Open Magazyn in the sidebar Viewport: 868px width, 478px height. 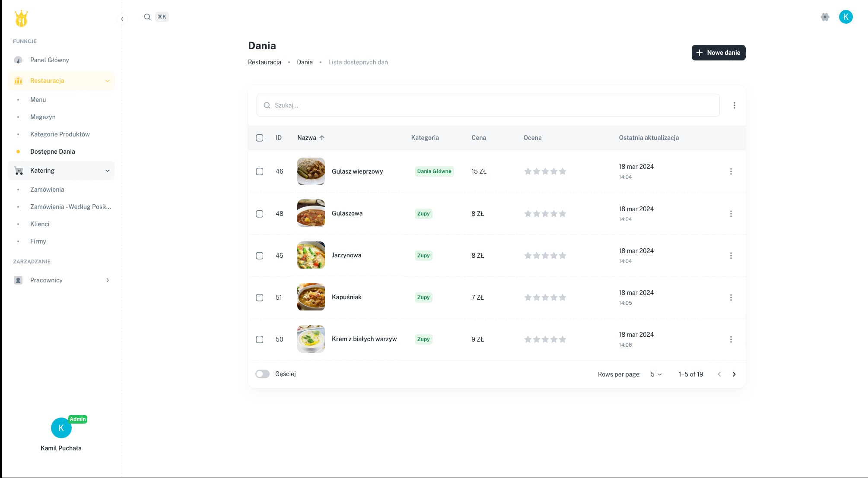coord(43,117)
